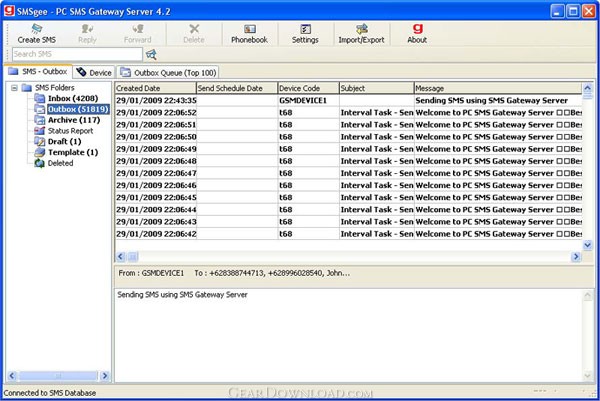Sort by the Subject column header
The height and width of the screenshot is (401, 600).
pos(377,88)
